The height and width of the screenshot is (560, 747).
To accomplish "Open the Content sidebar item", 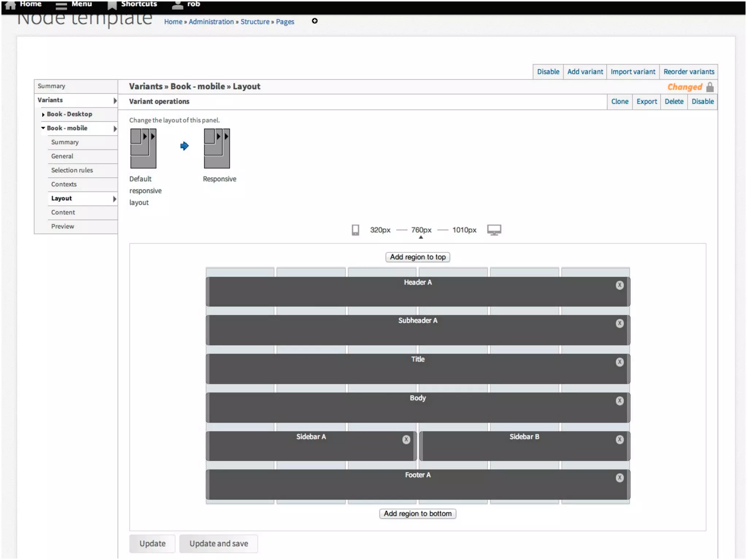I will tap(63, 213).
